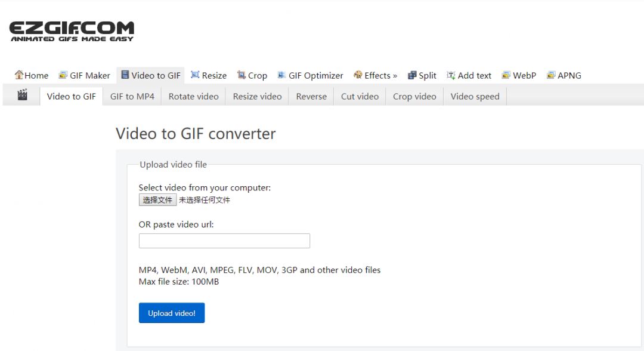Screen dimensions: 644x351
Task: Click the paste video url field
Action: click(224, 241)
